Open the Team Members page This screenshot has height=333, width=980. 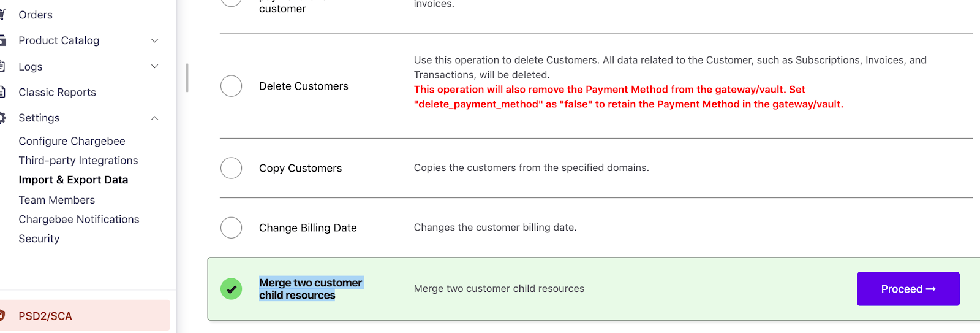click(x=57, y=200)
